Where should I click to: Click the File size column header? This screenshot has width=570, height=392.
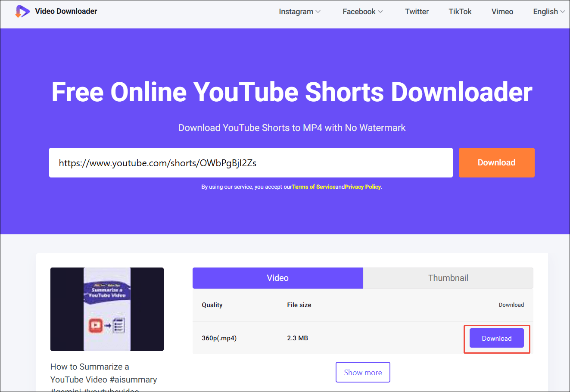click(x=299, y=305)
